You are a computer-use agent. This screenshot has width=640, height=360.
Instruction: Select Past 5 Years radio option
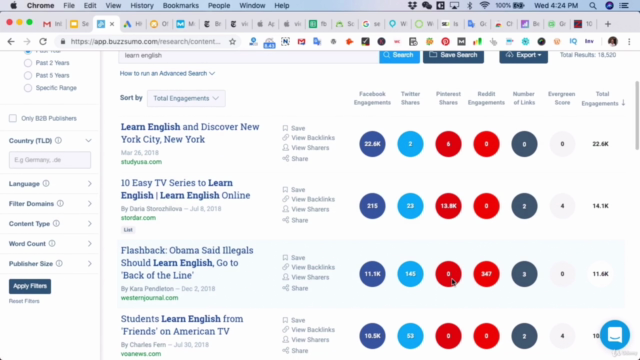tap(28, 76)
